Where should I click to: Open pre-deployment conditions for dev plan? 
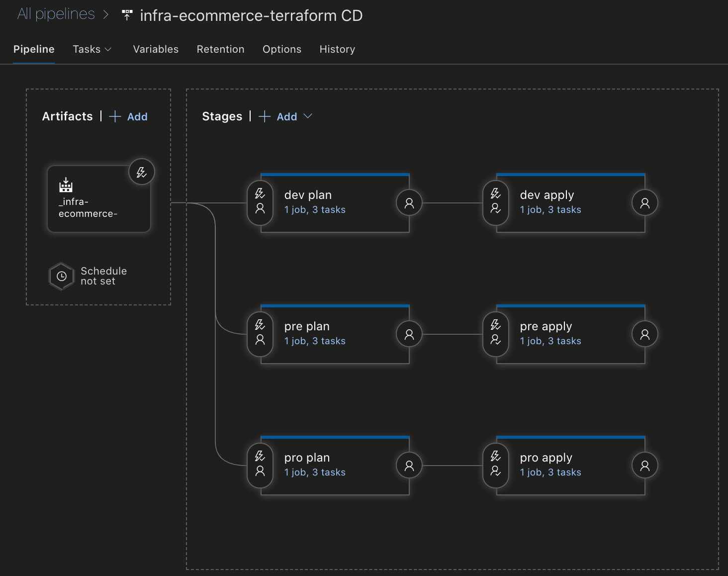pos(260,202)
